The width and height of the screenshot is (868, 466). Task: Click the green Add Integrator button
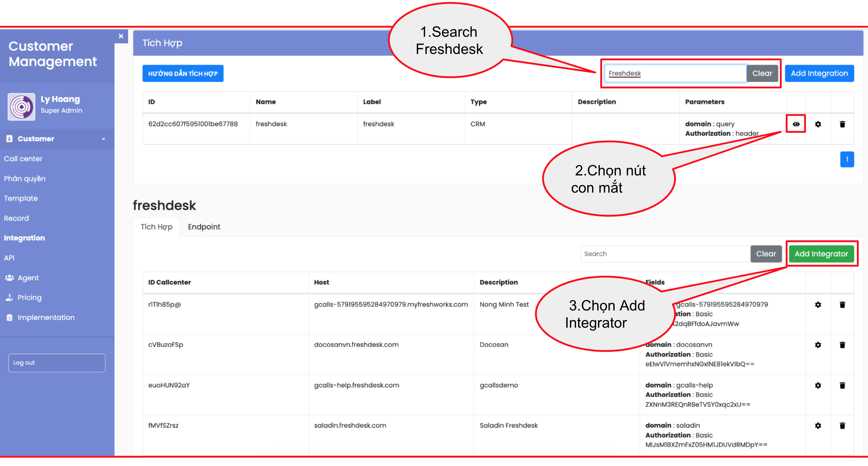pyautogui.click(x=821, y=253)
